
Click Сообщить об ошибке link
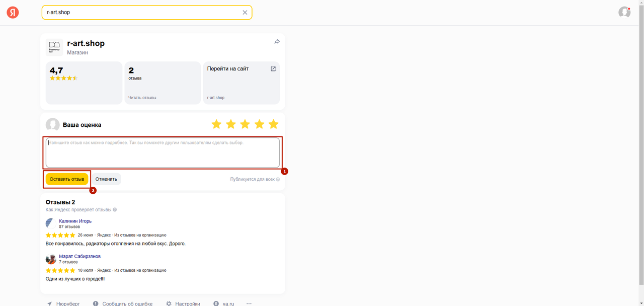coord(127,303)
